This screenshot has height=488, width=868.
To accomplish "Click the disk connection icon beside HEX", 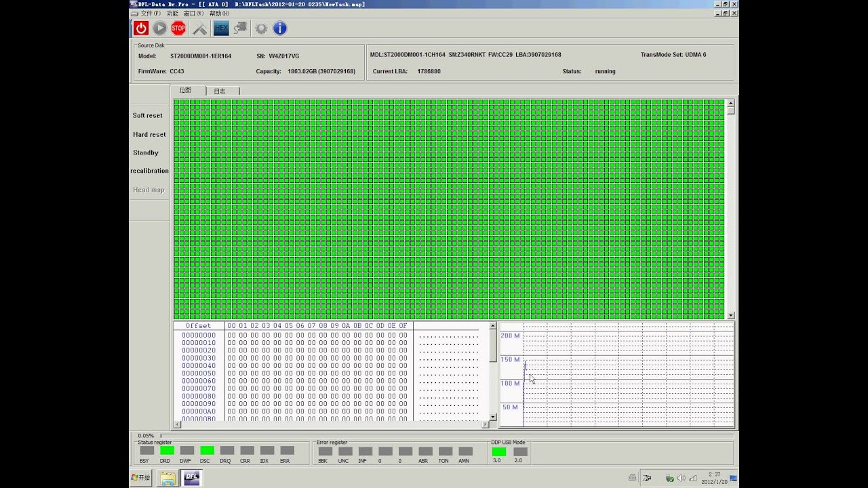I will (240, 28).
